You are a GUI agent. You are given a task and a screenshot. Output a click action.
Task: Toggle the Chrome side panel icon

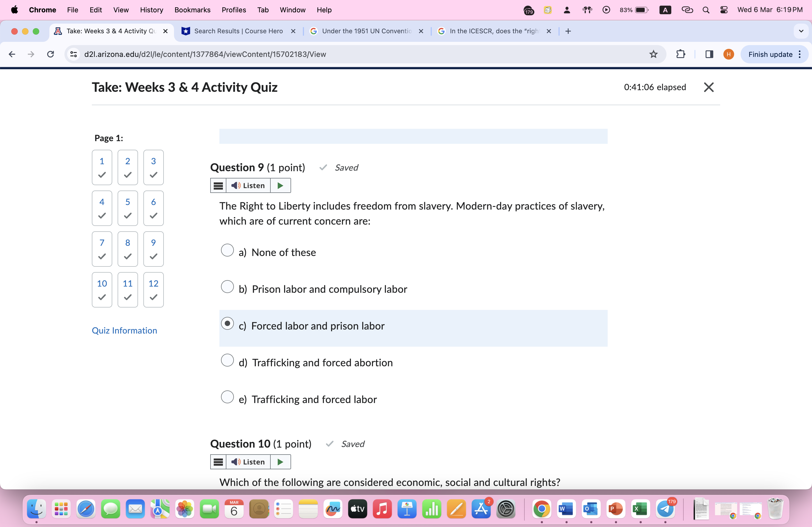[709, 54]
